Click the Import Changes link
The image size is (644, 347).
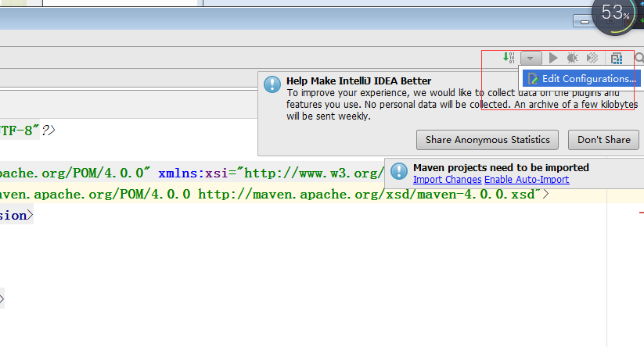coord(448,180)
